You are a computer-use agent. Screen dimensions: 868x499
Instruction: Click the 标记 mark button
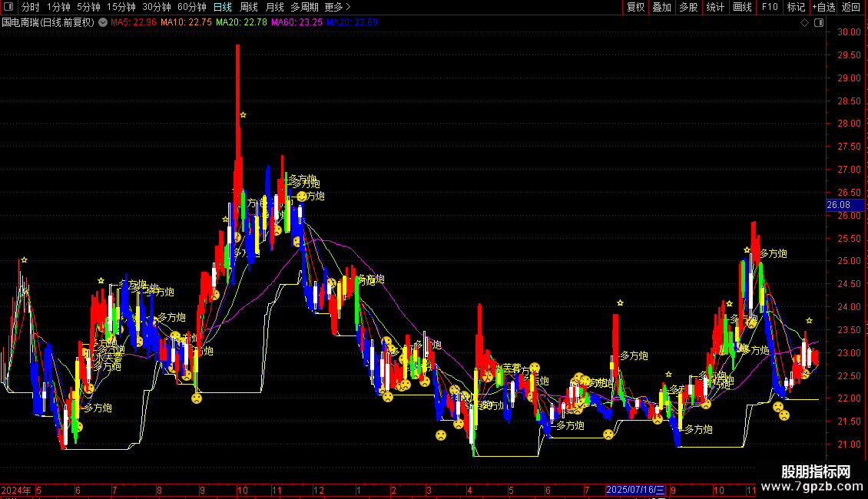pos(796,7)
